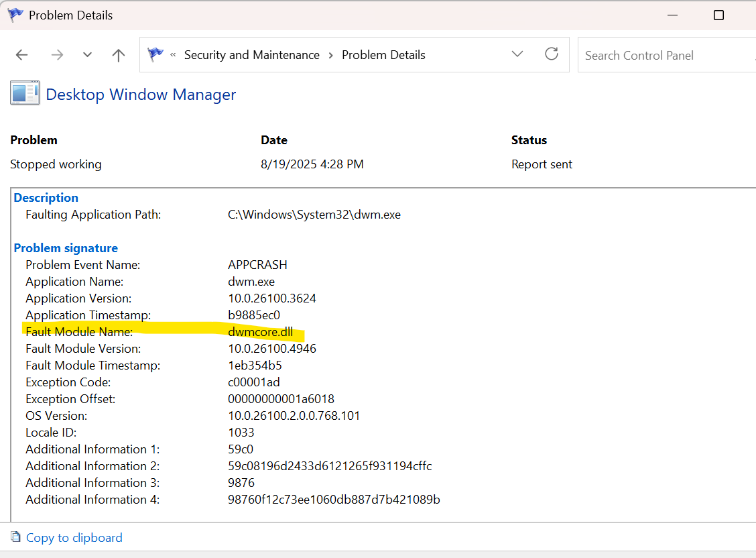This screenshot has height=558, width=756.
Task: Click the Search Control Panel field
Action: pyautogui.click(x=667, y=55)
